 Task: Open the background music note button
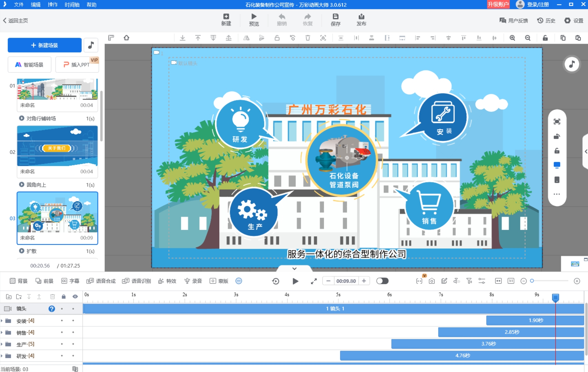coord(91,45)
